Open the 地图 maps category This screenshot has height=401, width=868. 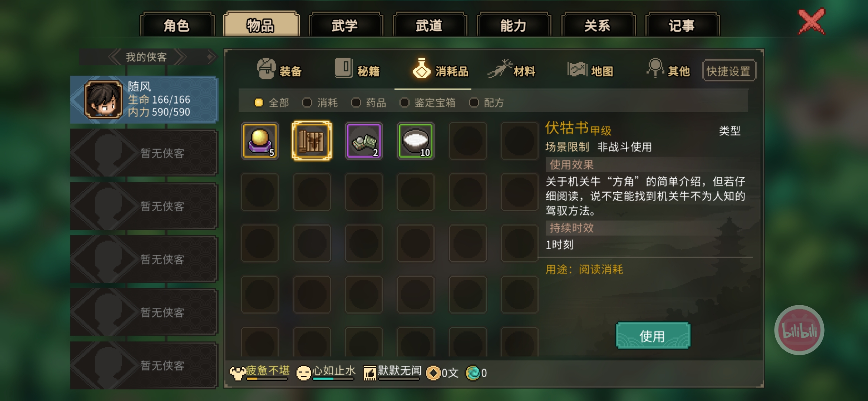point(591,70)
